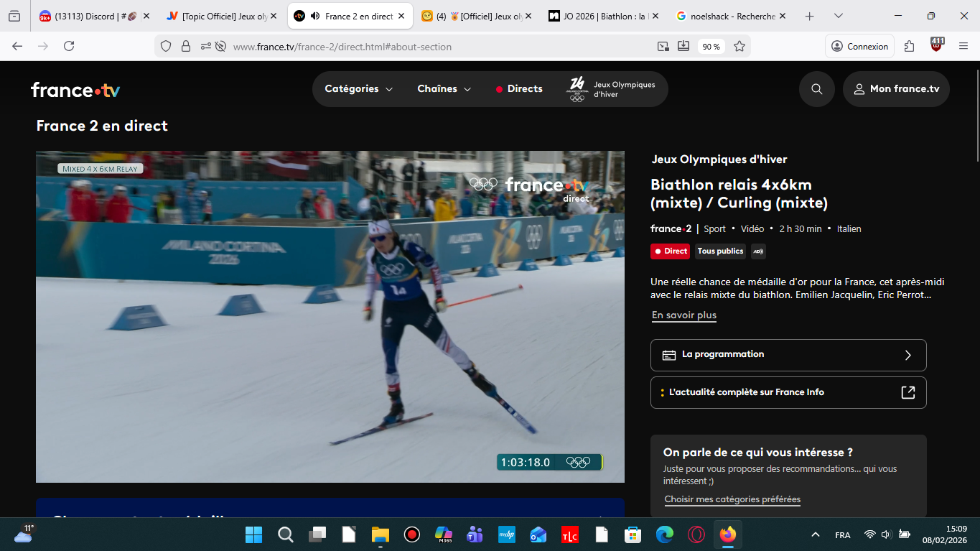Click the Tous publics rating badge
The width and height of the screenshot is (980, 551).
pyautogui.click(x=720, y=251)
